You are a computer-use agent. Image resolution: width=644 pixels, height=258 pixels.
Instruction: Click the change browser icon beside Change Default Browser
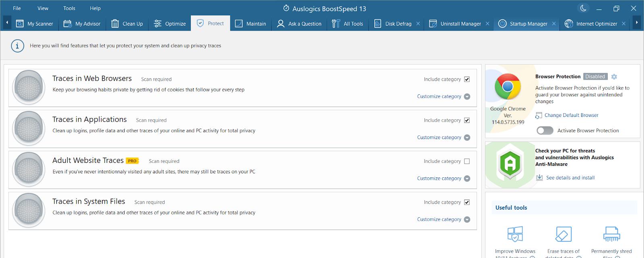point(539,116)
